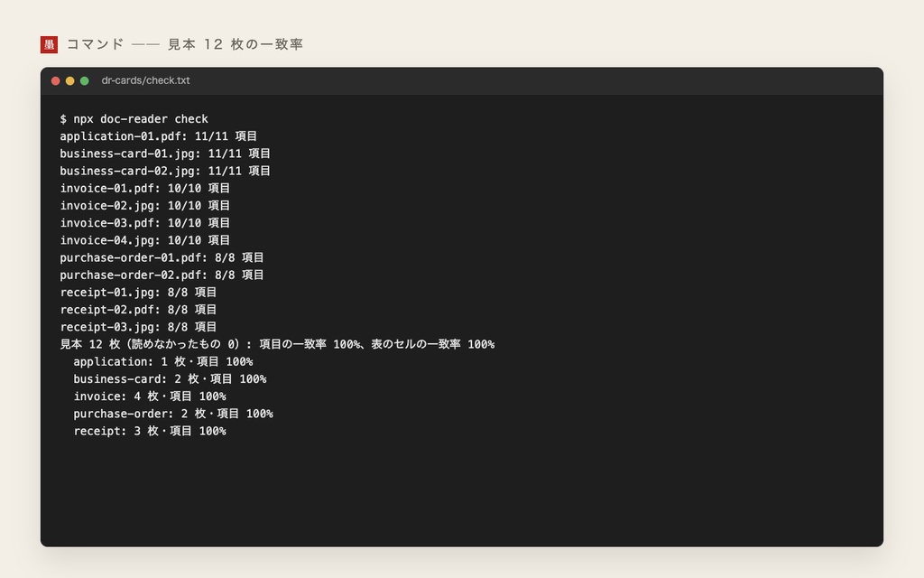Select the receipt-01.jpg result line
Screen dimensions: 924x578
point(138,293)
